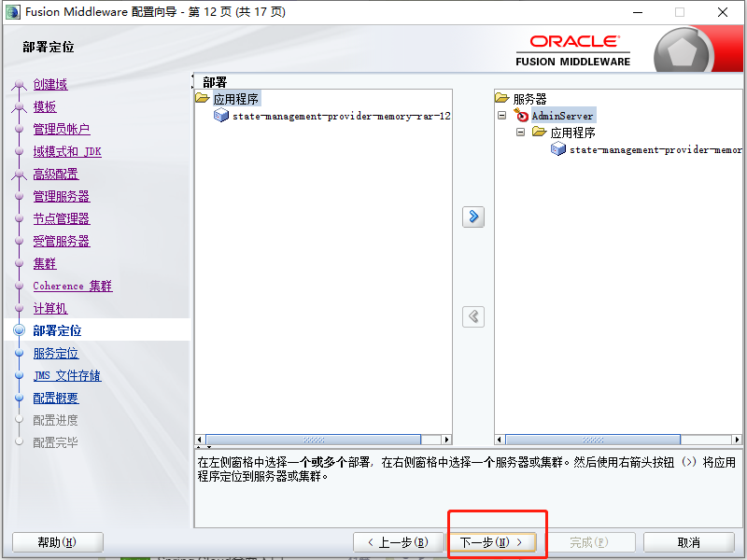Open the 高级配置 step
747x560 pixels.
coord(56,174)
